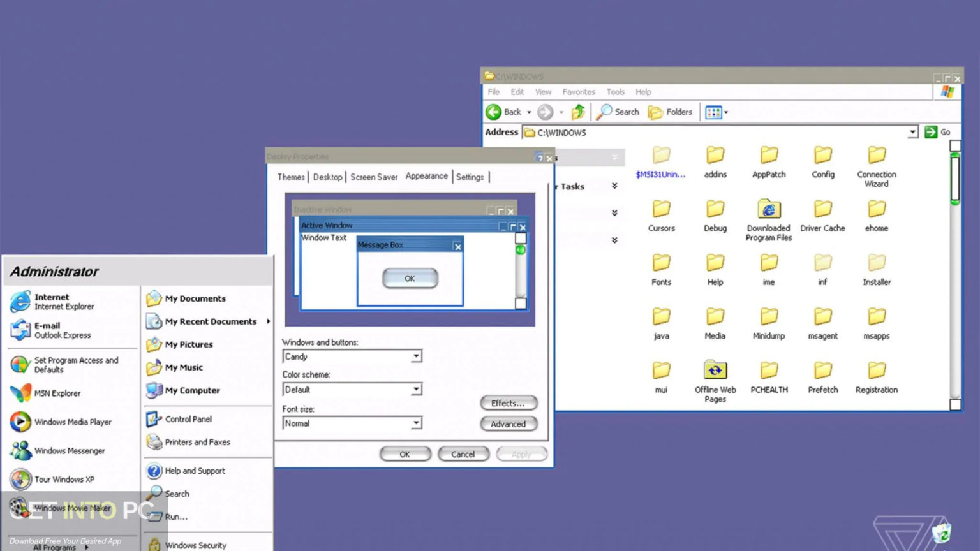Expand the Address bar dropdown list
The width and height of the screenshot is (980, 551).
pyautogui.click(x=914, y=132)
